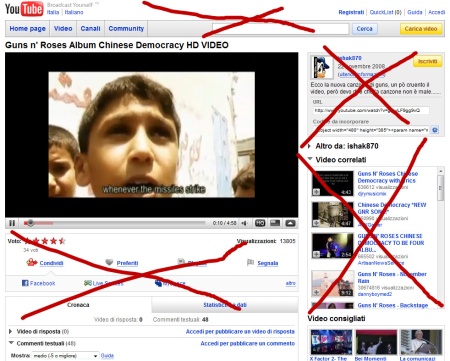Viewport: 450px width, 361px height.
Task: Open the Community tab
Action: point(126,29)
